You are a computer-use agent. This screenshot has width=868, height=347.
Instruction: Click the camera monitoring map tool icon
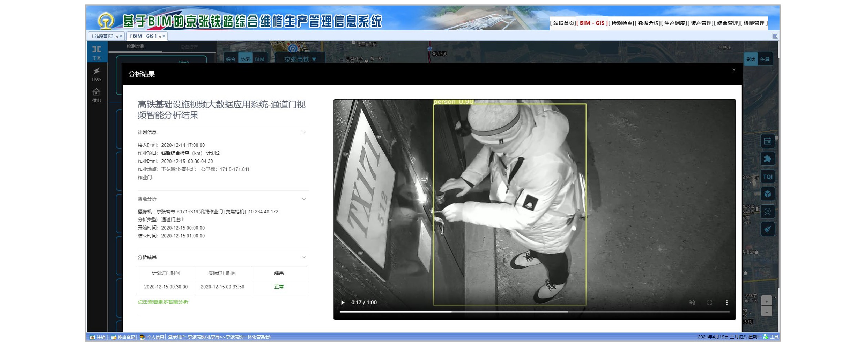(767, 211)
